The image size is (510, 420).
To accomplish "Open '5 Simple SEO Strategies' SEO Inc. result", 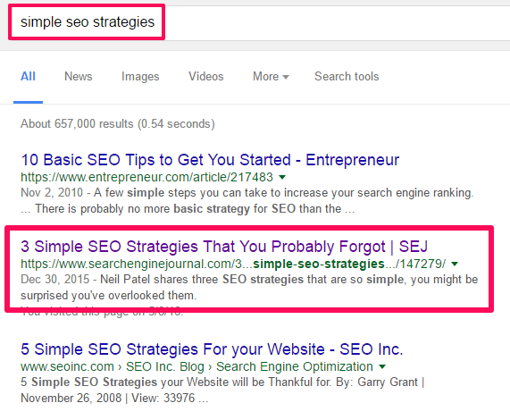I will coord(212,349).
